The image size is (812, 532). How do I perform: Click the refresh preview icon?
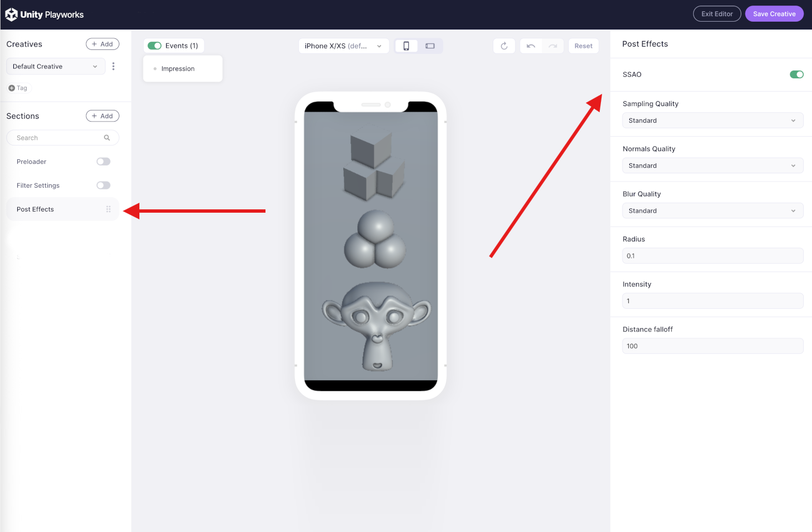pyautogui.click(x=504, y=46)
